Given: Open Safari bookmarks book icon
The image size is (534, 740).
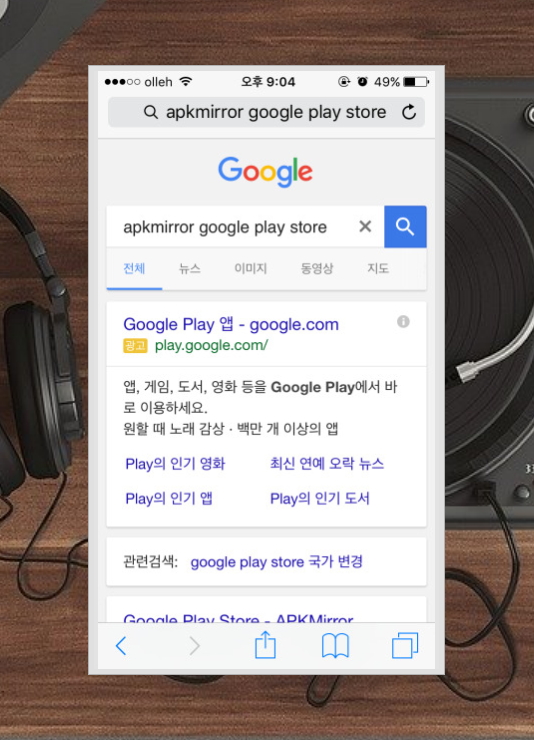Looking at the screenshot, I should click(335, 646).
